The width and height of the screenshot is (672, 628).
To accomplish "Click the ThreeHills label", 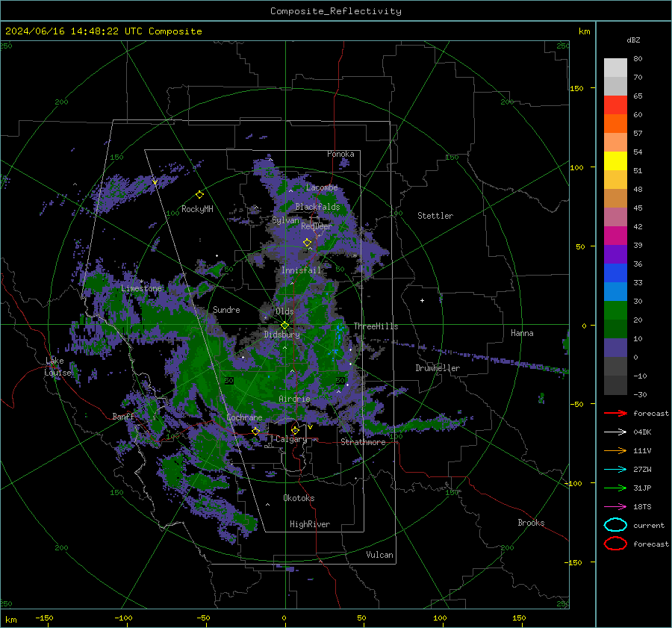I will pyautogui.click(x=376, y=326).
